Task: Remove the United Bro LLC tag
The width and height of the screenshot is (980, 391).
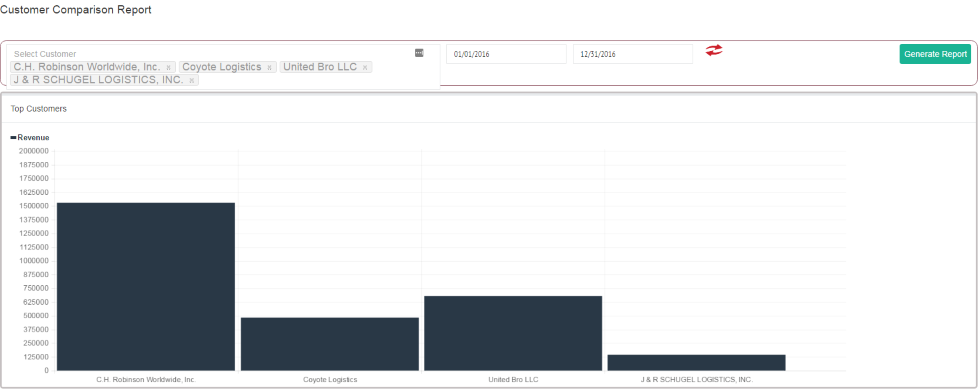Action: [365, 67]
